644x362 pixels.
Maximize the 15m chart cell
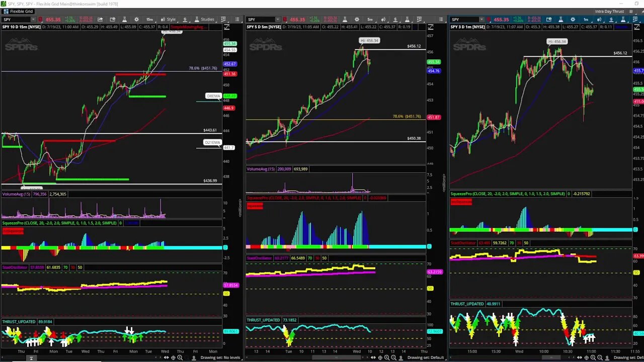pos(227,27)
